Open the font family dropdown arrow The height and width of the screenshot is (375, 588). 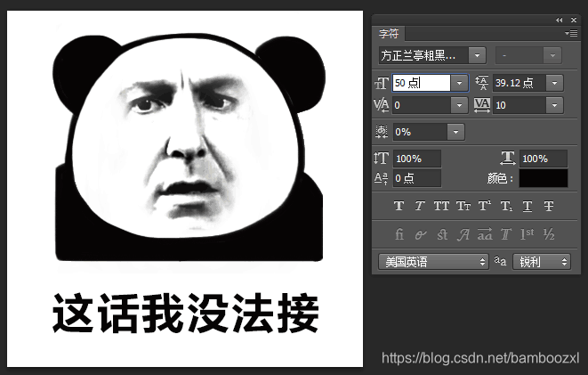pyautogui.click(x=477, y=55)
